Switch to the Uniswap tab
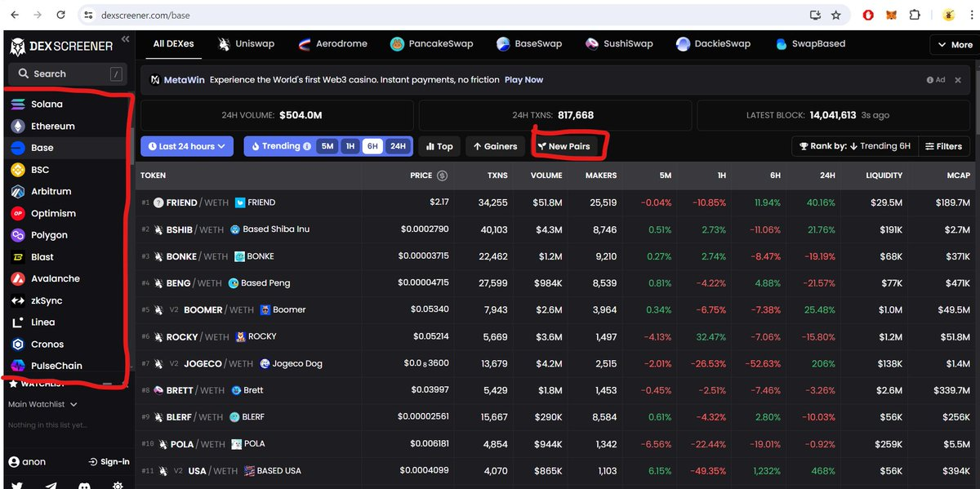 pos(246,44)
